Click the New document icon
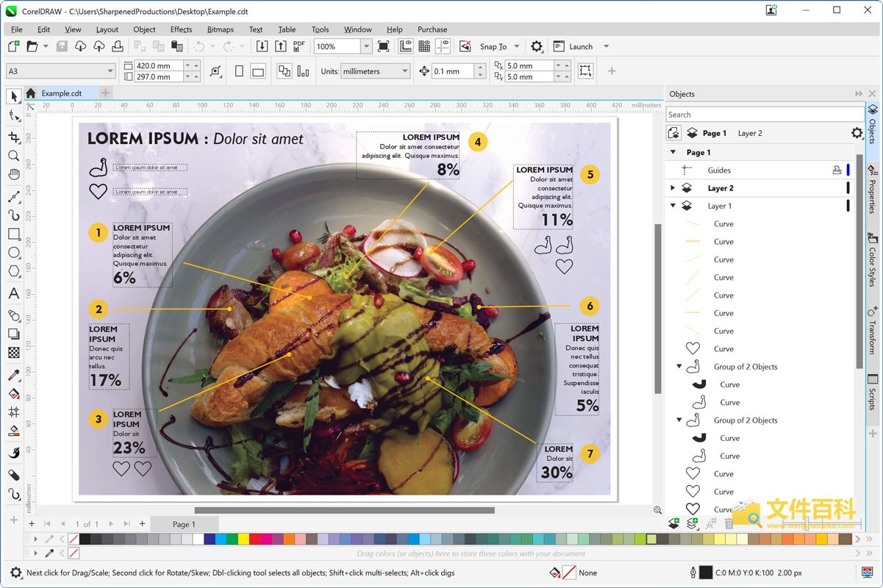 coord(13,46)
